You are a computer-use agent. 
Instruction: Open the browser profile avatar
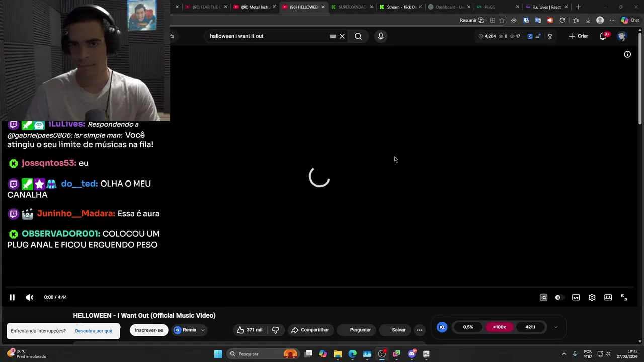[x=600, y=20]
